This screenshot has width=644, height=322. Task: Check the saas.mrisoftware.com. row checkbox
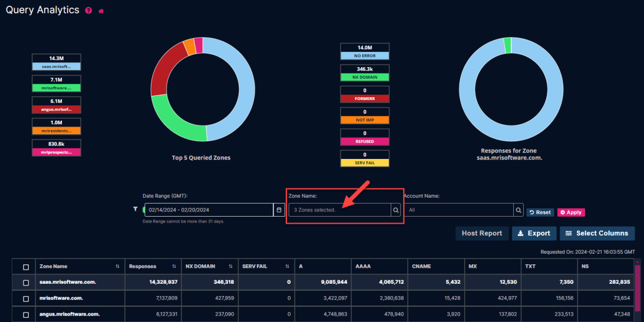(26, 283)
